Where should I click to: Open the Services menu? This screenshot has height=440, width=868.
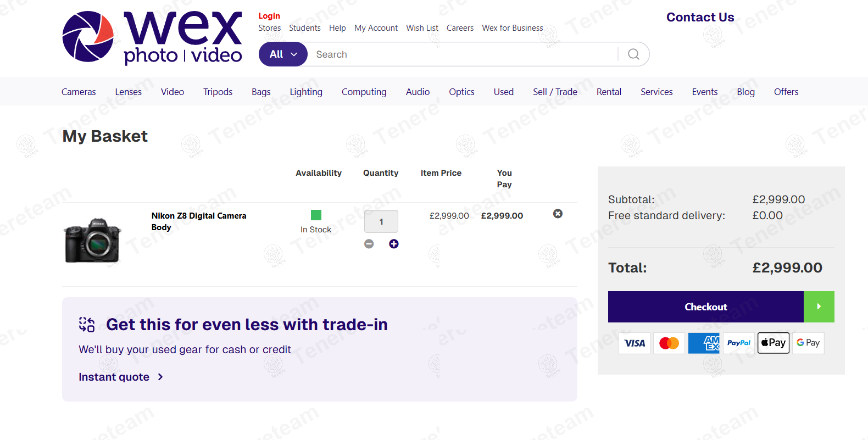point(656,92)
